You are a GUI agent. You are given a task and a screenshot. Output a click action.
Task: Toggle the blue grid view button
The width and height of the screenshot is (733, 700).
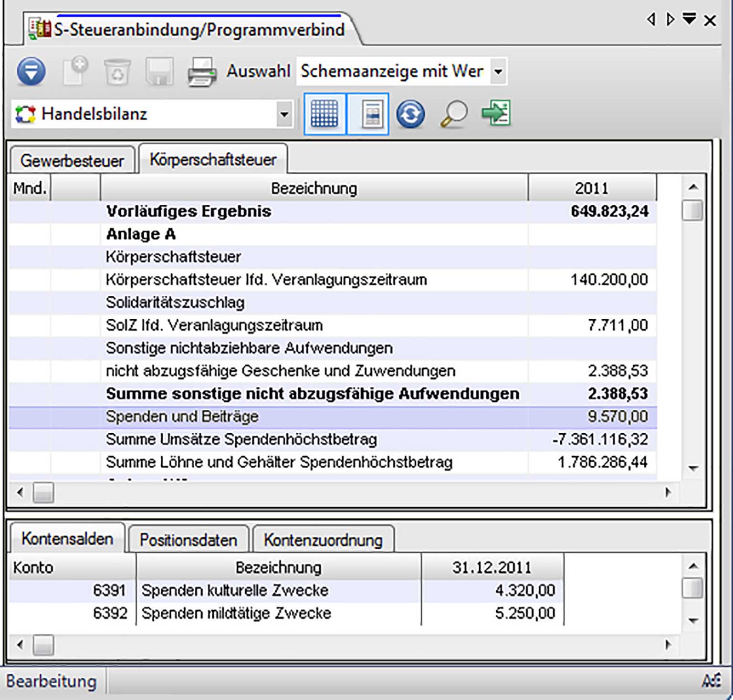325,114
